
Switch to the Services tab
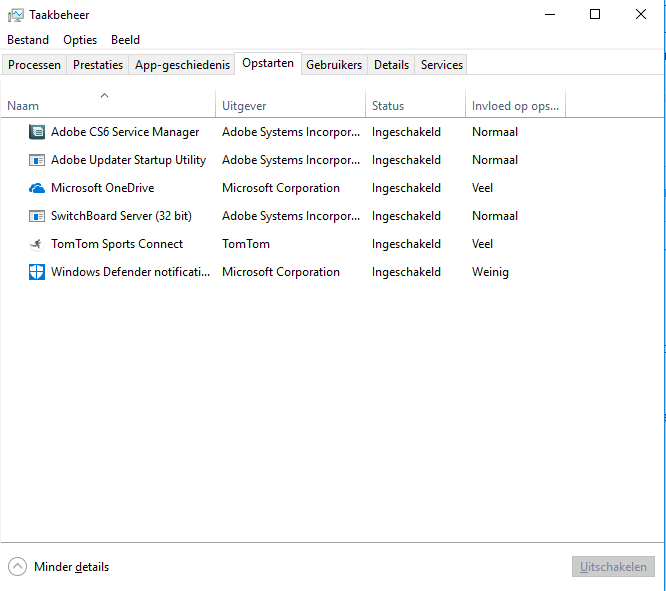[x=442, y=65]
